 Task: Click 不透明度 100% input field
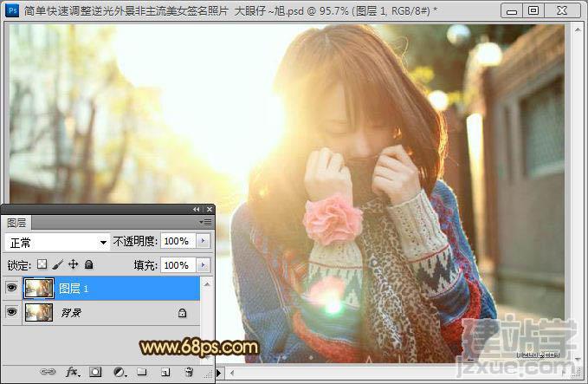pyautogui.click(x=178, y=241)
